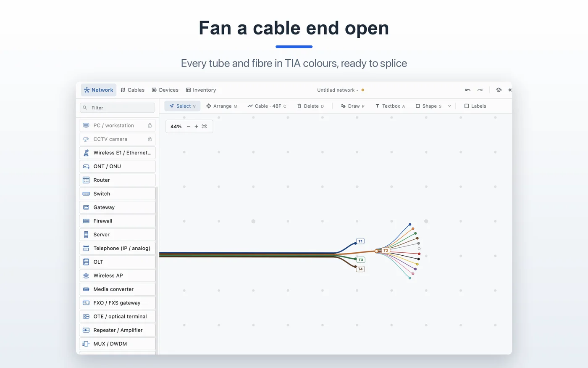Zoom in with the plus icon
The width and height of the screenshot is (588, 368).
(196, 127)
